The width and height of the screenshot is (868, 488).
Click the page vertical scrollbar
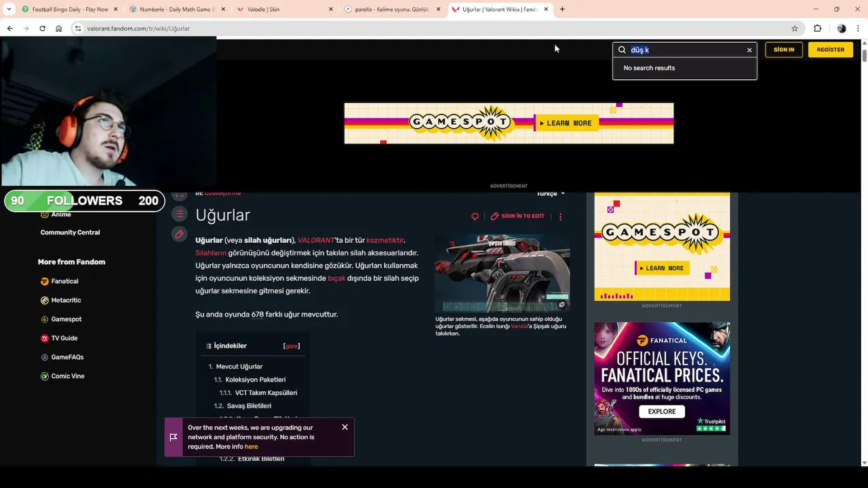[864, 54]
